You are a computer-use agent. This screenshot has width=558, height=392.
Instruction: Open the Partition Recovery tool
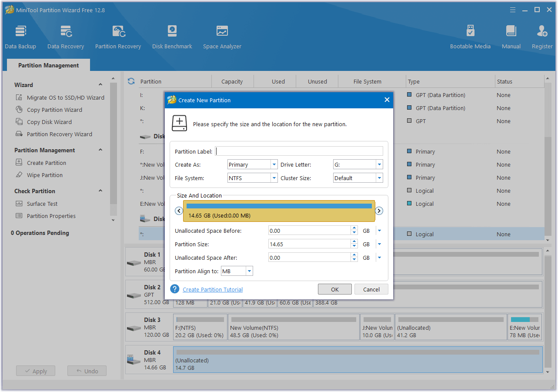pyautogui.click(x=118, y=37)
